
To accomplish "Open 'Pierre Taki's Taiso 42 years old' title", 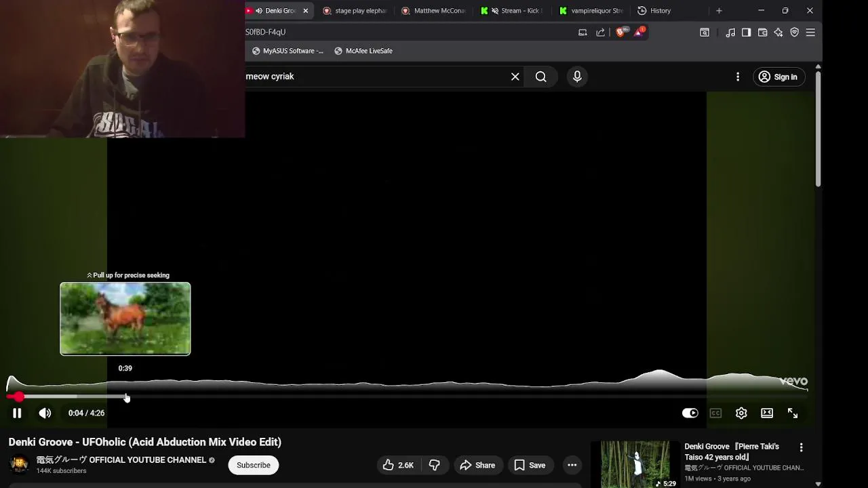I will point(732,452).
